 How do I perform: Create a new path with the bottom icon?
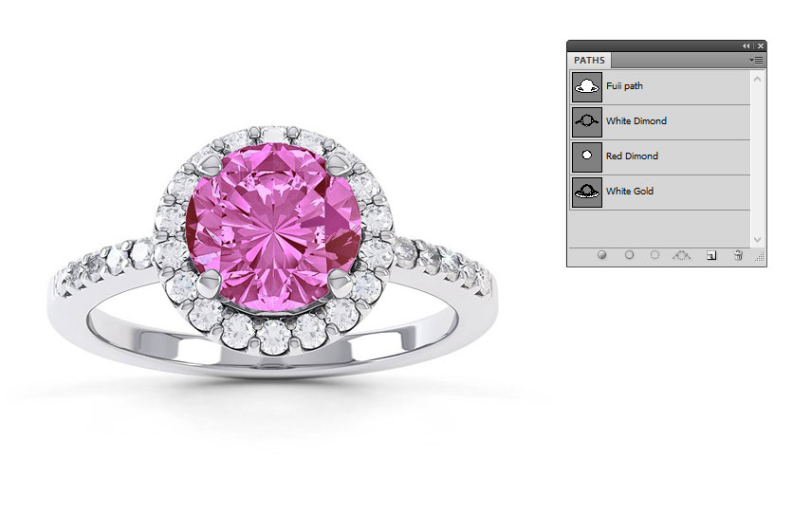click(710, 255)
